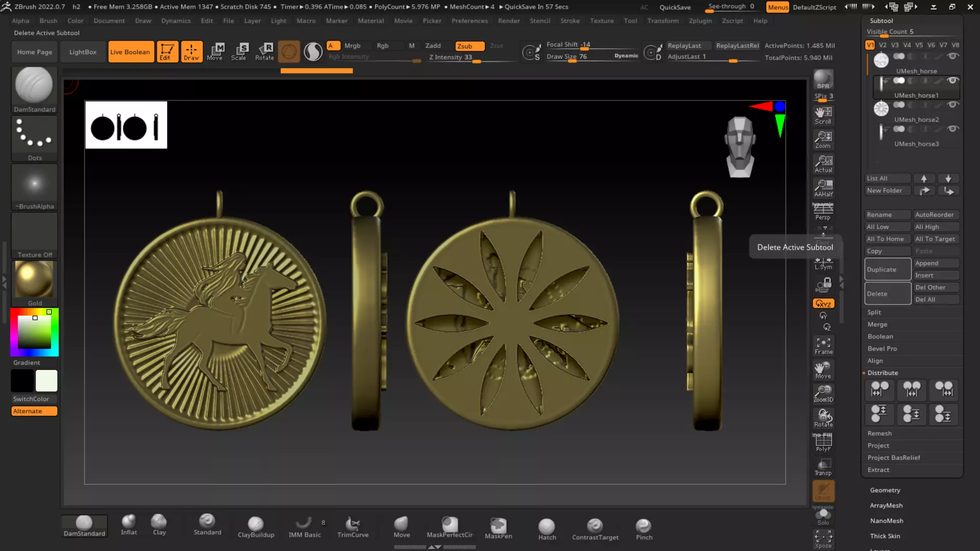Toggle Perspective view
Image resolution: width=980 pixels, height=551 pixels.
coord(823,212)
